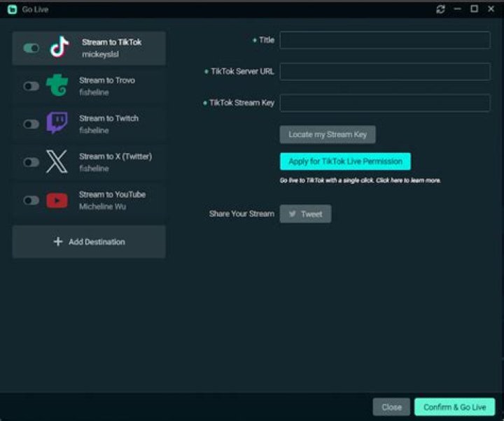Click the refresh icon in title bar
The width and height of the screenshot is (504, 421).
pyautogui.click(x=441, y=9)
